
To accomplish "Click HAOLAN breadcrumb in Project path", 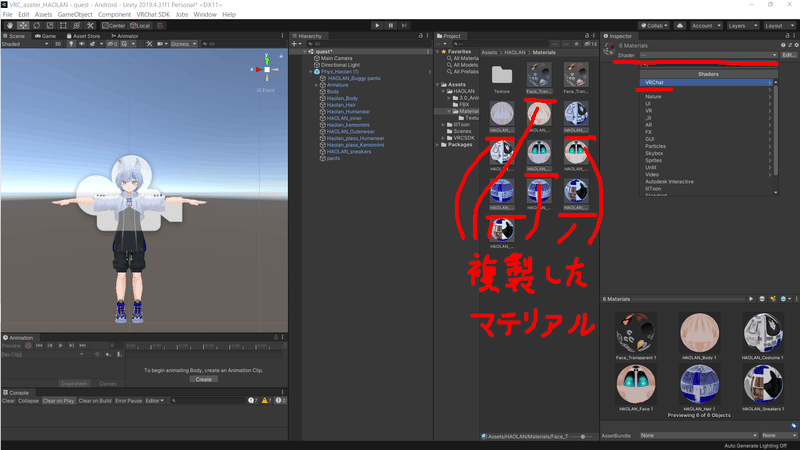I will tap(514, 53).
